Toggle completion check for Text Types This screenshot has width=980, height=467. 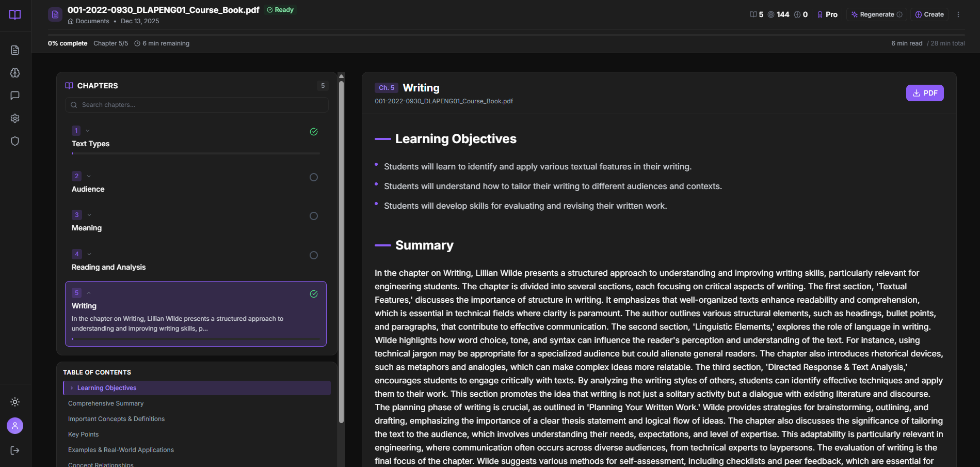[314, 132]
